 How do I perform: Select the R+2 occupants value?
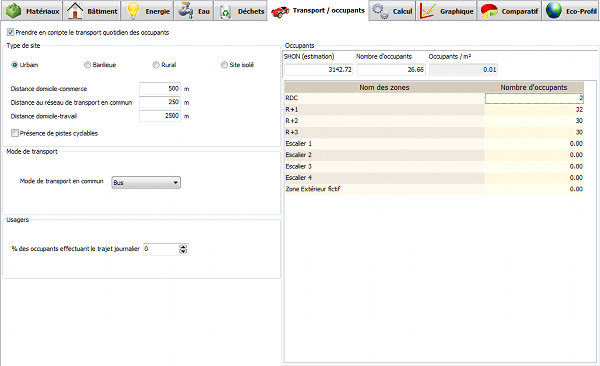click(x=534, y=121)
